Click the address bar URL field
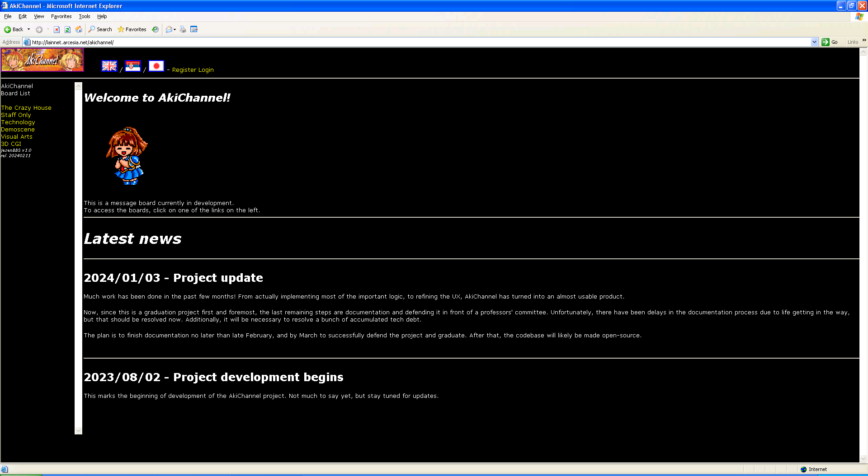This screenshot has width=868, height=476. [x=407, y=42]
